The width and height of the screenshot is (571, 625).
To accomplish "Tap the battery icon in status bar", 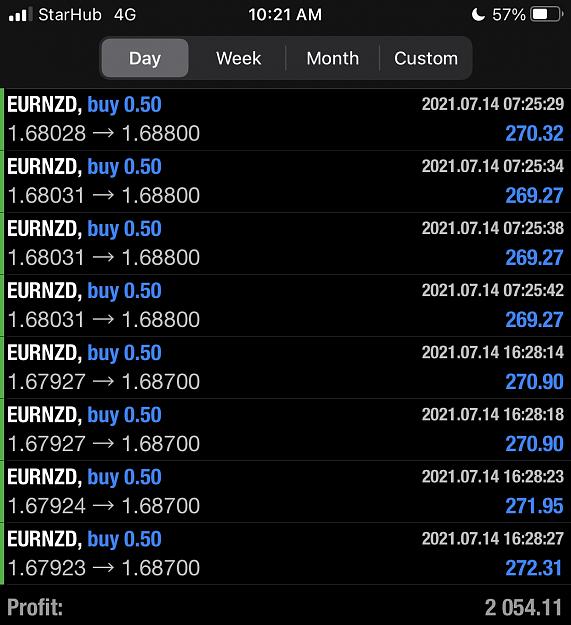I will tap(545, 15).
